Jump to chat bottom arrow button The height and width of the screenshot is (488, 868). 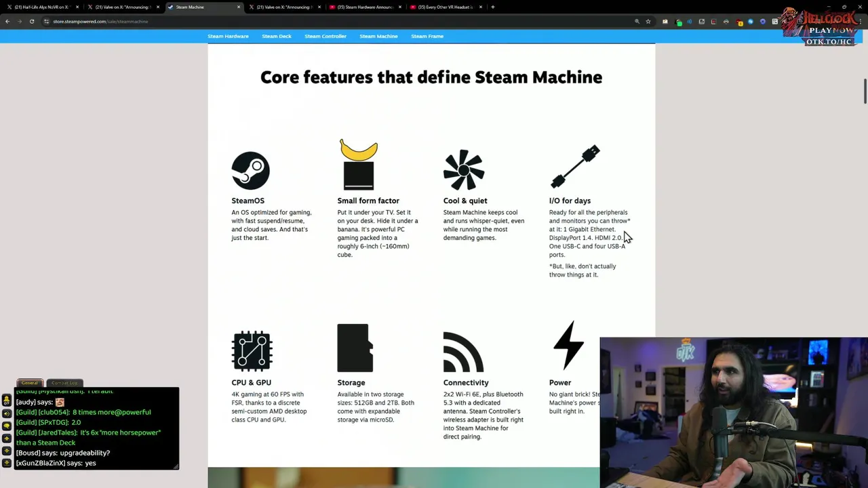7,463
